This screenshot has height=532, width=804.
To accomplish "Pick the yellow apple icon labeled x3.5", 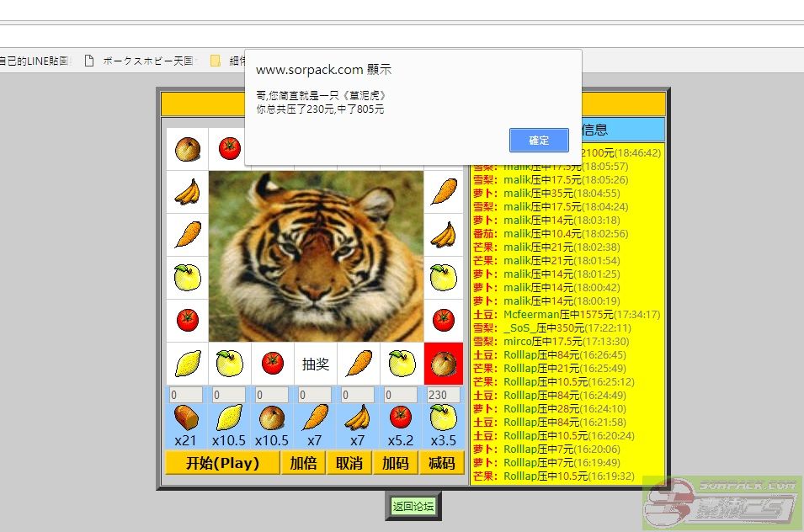I will 443,418.
